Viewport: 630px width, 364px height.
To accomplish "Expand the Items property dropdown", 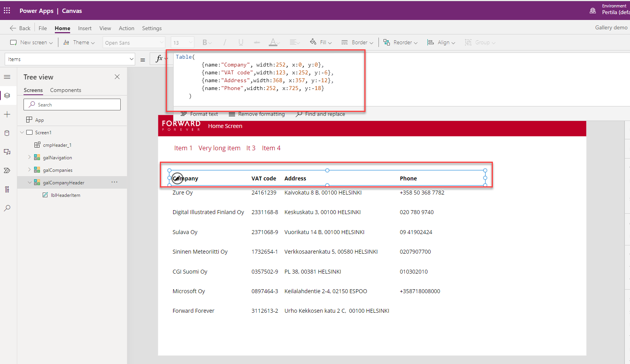I will point(131,59).
